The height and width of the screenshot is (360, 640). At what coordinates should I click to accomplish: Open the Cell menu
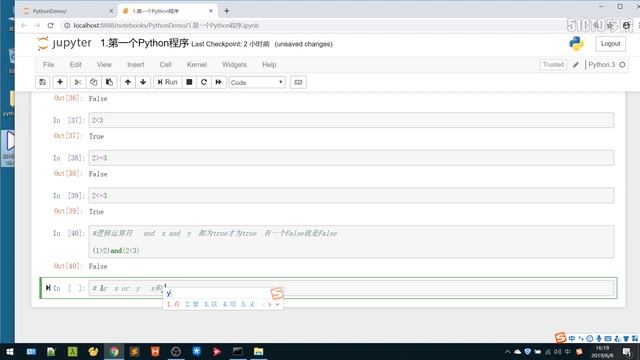[x=165, y=64]
